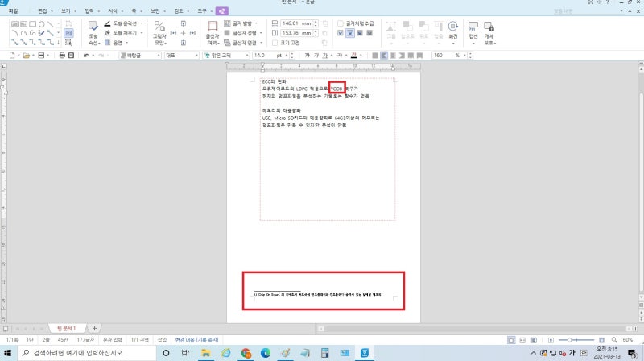Select the 빈 문서 1 document tab
Image resolution: width=644 pixels, height=361 pixels.
tap(67, 328)
